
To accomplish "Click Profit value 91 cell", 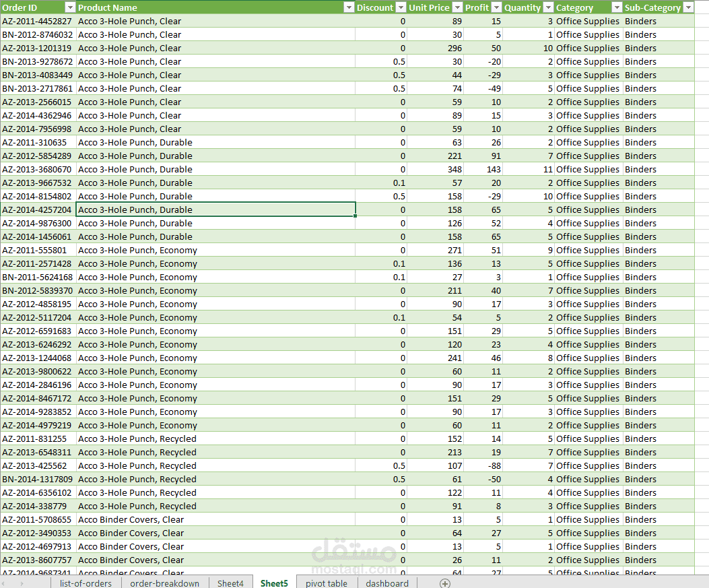I will 483,156.
